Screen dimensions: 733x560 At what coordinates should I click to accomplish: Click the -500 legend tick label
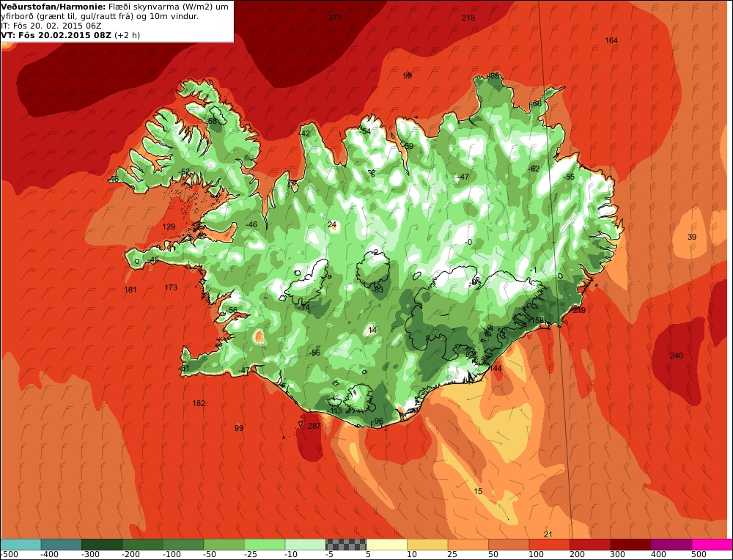tap(10, 554)
